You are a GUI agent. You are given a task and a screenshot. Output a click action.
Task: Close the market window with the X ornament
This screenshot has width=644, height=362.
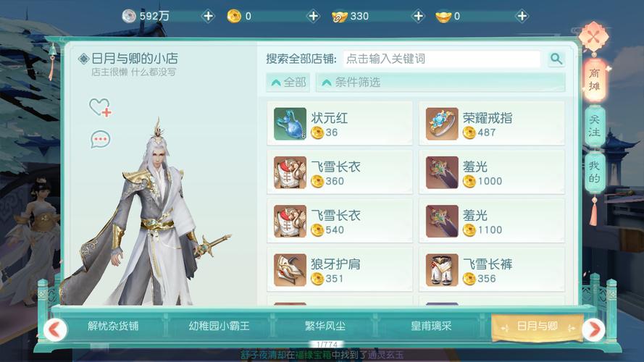[x=593, y=38]
